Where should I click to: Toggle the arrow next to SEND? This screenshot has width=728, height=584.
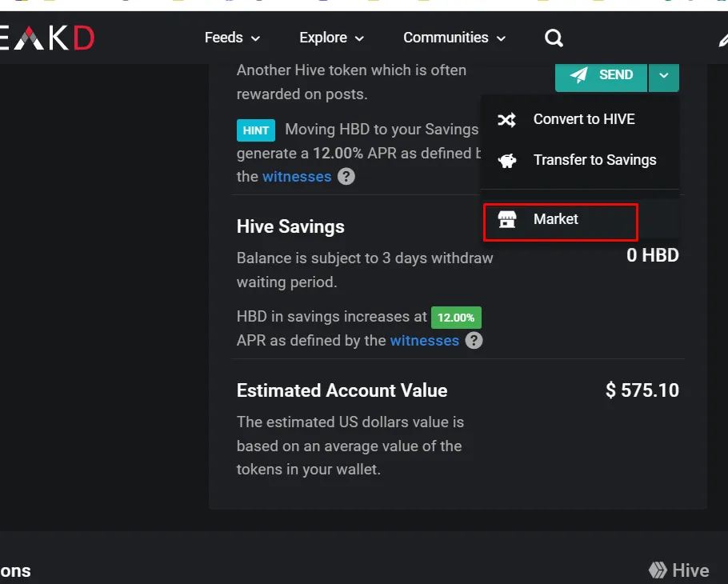(664, 76)
